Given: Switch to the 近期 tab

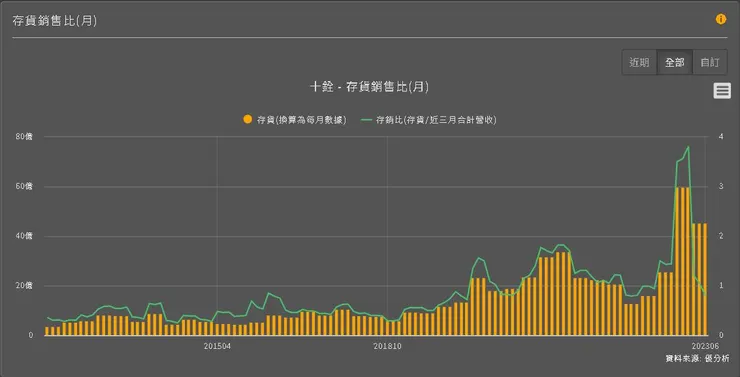Looking at the screenshot, I should click(639, 62).
